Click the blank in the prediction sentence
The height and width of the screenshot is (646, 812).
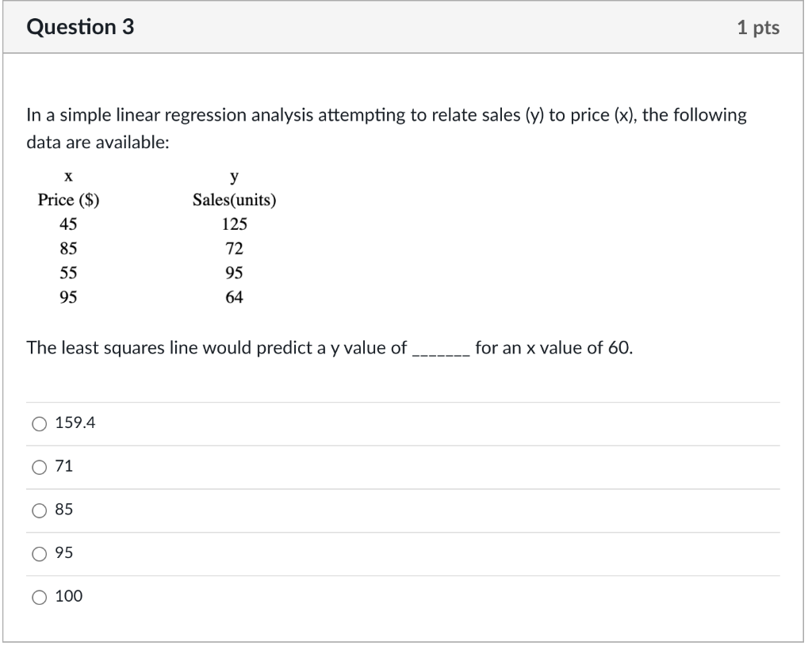pos(441,349)
